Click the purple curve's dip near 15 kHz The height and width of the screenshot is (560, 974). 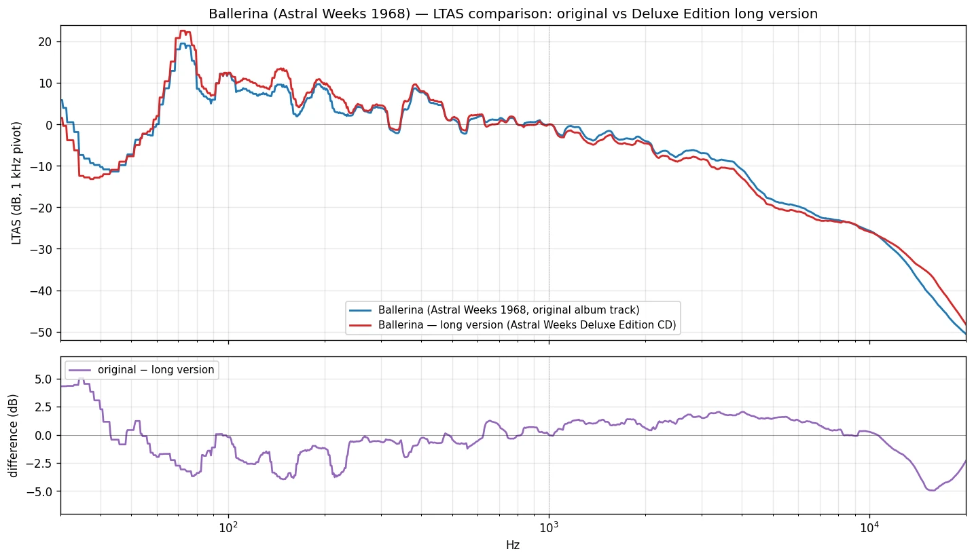coord(932,489)
